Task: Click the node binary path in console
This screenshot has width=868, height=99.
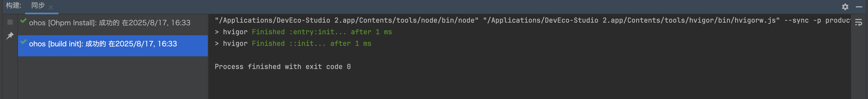Action: pos(346,20)
